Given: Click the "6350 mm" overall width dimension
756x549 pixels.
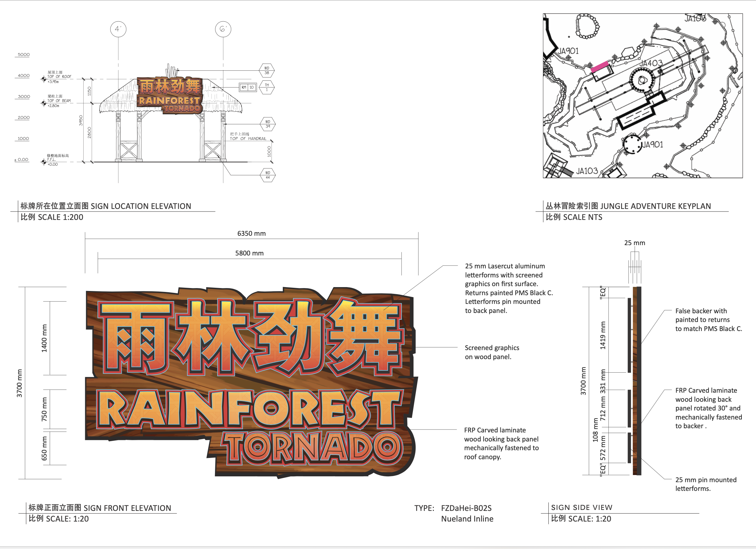Looking at the screenshot, I should [x=251, y=233].
